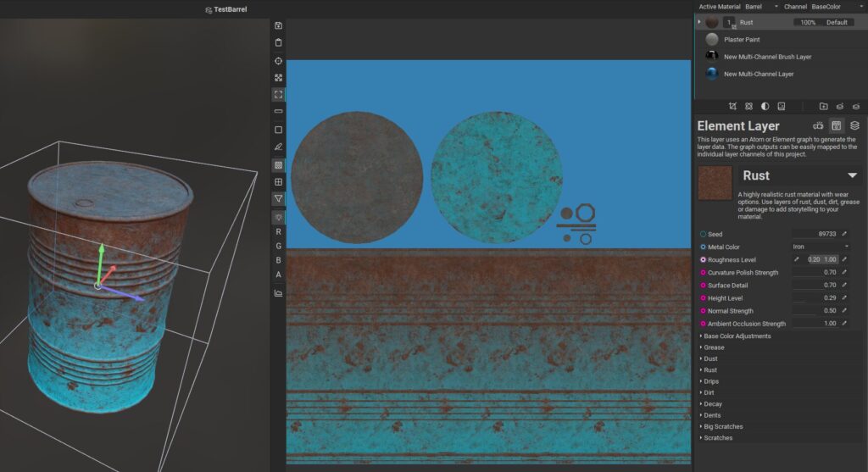This screenshot has width=868, height=472.
Task: Expand the Drips section
Action: coord(709,381)
